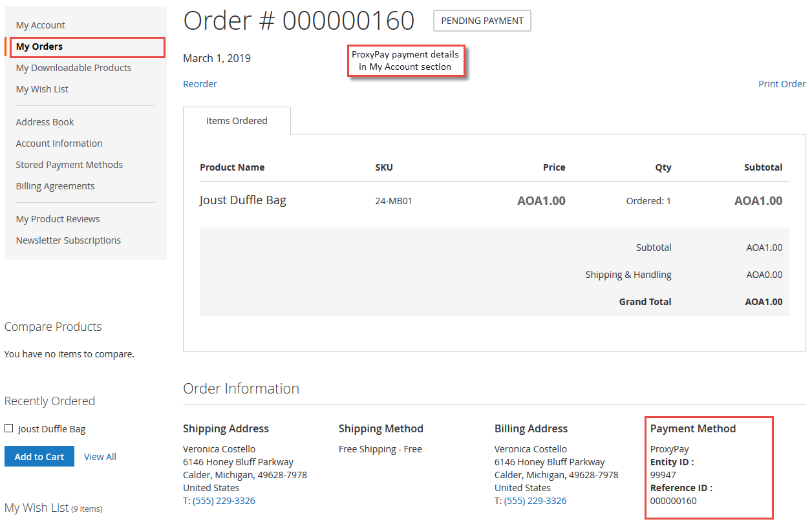The width and height of the screenshot is (812, 526).
Task: Open View All recently ordered
Action: (100, 457)
